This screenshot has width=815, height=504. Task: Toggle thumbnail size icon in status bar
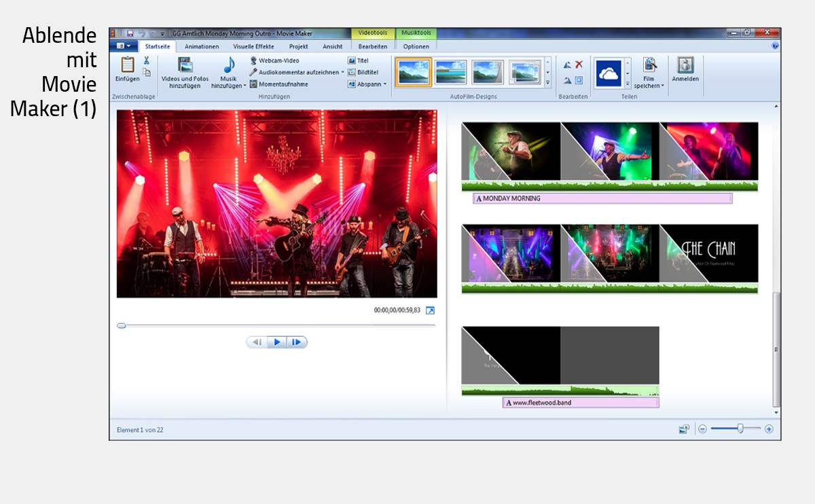[x=684, y=429]
